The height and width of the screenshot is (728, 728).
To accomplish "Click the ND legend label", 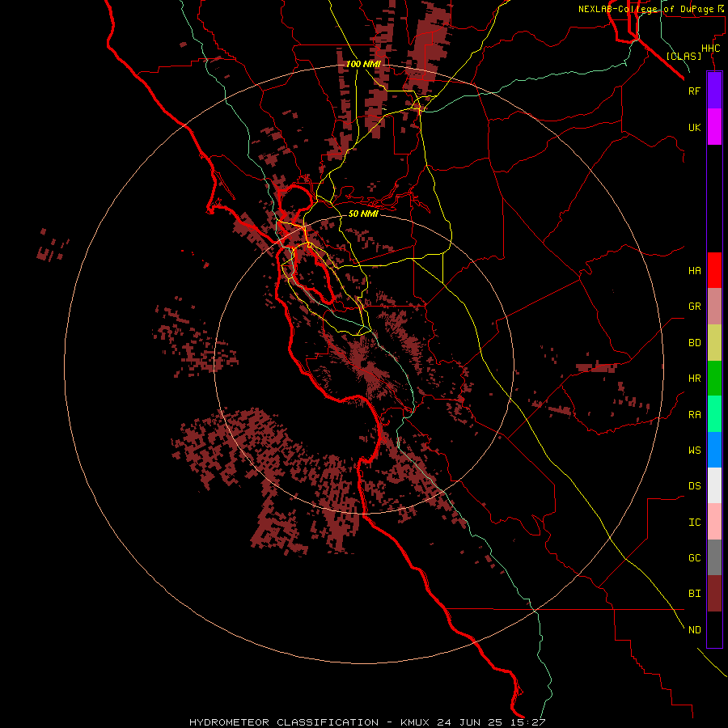I will (x=694, y=630).
